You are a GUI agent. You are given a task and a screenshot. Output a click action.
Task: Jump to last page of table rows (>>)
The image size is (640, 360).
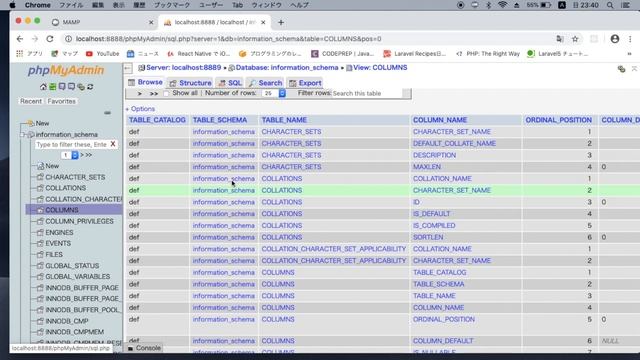tap(153, 93)
